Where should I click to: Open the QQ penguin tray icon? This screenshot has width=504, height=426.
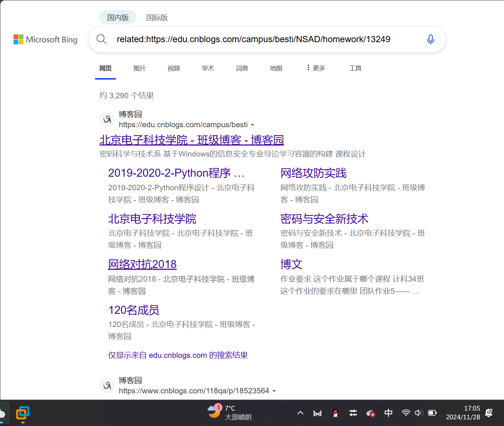[335, 413]
